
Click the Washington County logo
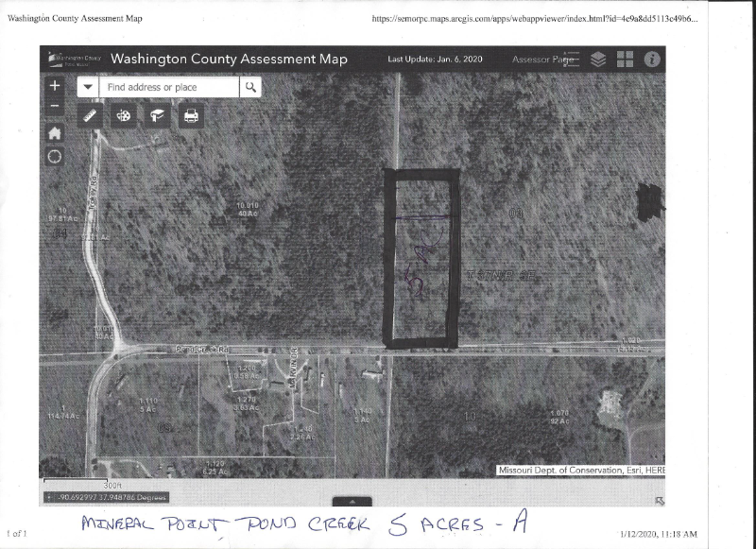[x=74, y=59]
